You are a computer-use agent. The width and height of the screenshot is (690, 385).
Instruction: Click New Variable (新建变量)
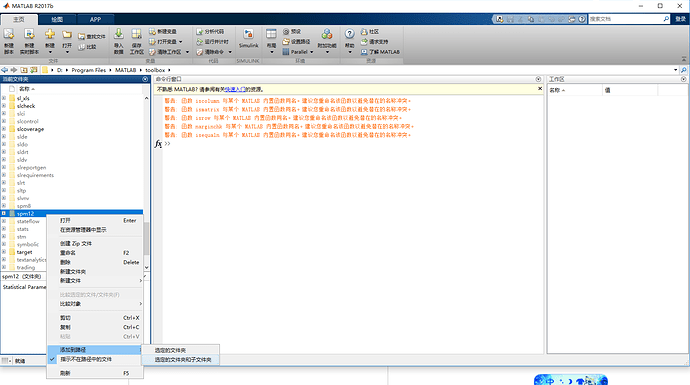point(162,32)
